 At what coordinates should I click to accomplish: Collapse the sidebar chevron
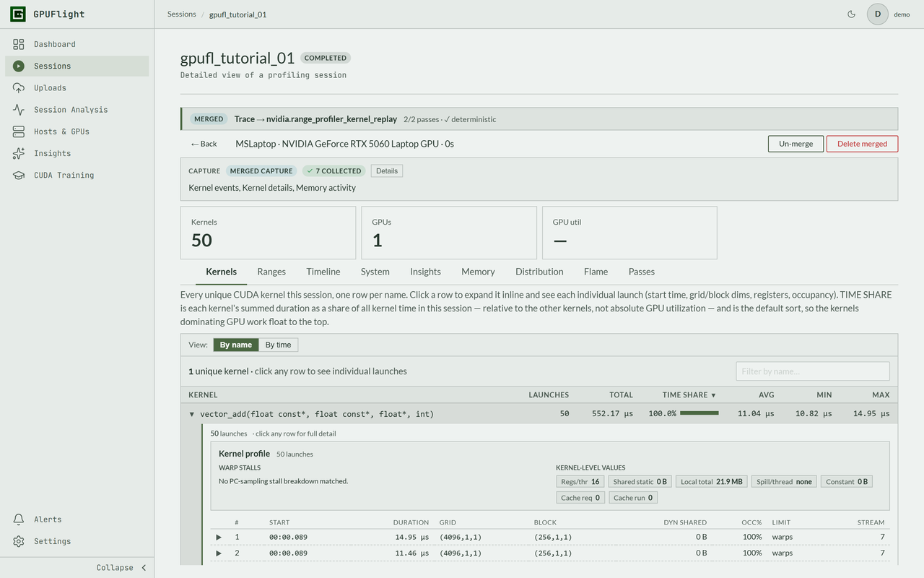144,567
